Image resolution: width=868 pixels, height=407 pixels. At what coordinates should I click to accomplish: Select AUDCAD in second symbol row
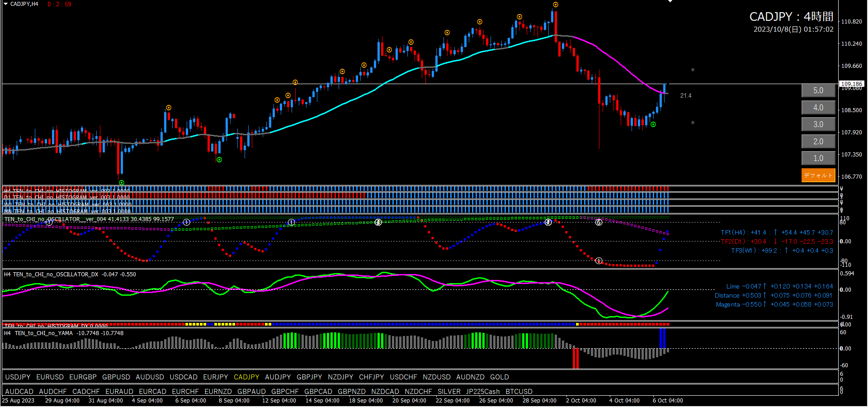click(x=19, y=392)
